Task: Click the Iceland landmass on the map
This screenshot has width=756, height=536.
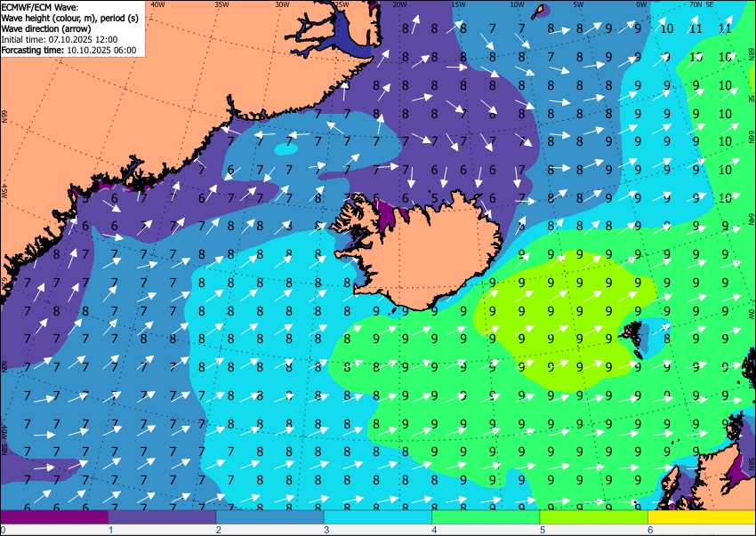Action: (424, 255)
